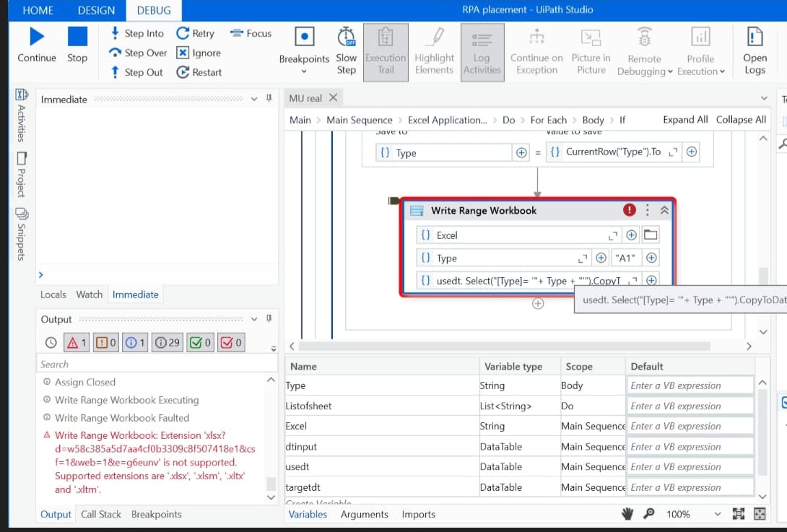Screen dimensions: 787x532
Task: Toggle the Output warning filter showing 0
Action: (106, 343)
